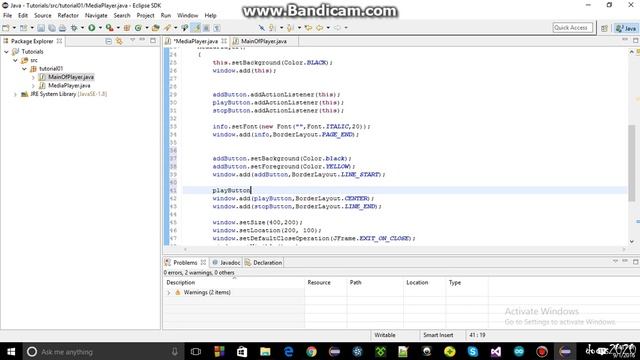Select MainOfPlayer.java in Package Explorer
Viewport: 640px width, 360px height.
(71, 77)
